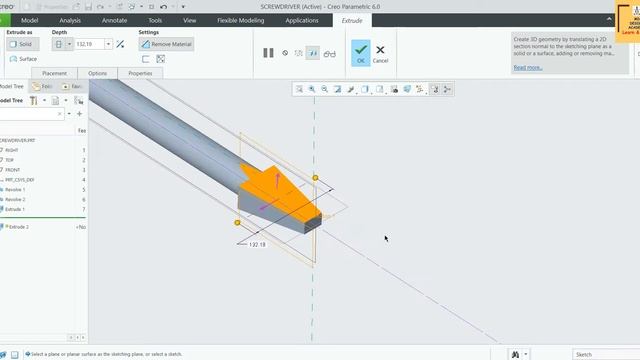Click the tree columns/filter icon
The image size is (640, 360).
(x=78, y=101)
